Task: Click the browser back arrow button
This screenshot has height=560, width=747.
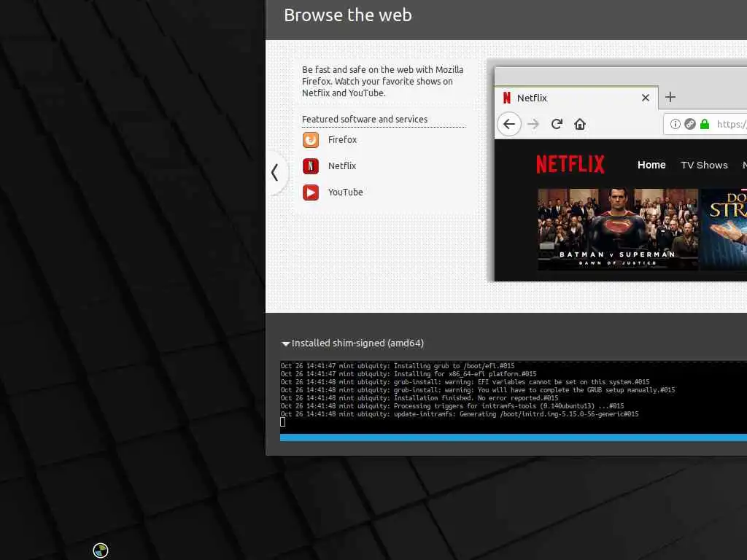Action: tap(508, 124)
